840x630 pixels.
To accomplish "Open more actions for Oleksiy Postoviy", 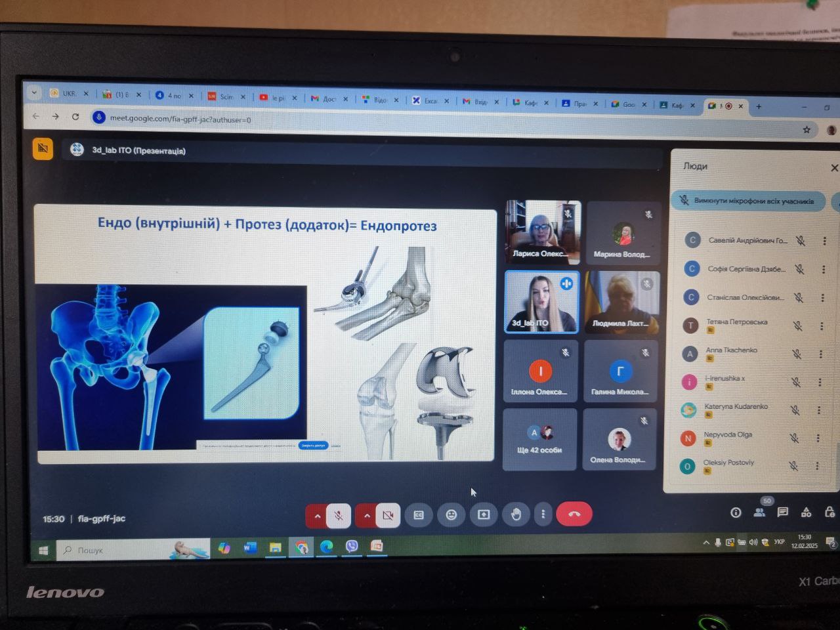I will pos(817,466).
